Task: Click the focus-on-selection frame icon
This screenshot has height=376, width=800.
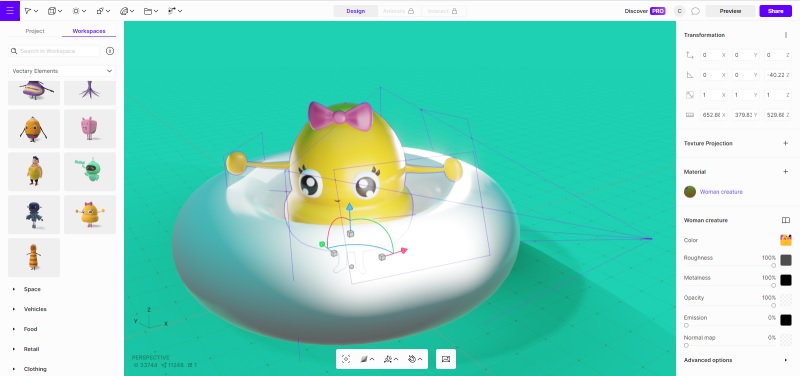Action: (x=346, y=359)
